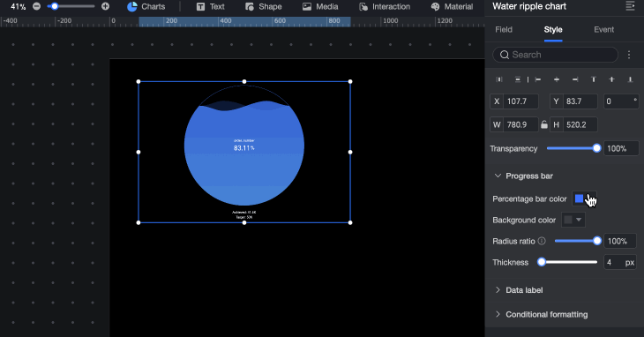Zoom in with the plus button
The image size is (644, 337).
[x=105, y=6]
